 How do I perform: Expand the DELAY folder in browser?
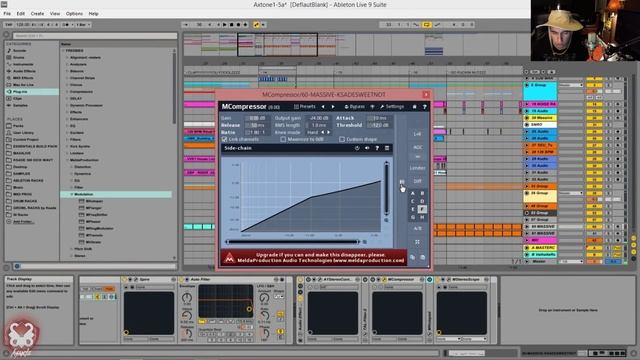pos(67,99)
